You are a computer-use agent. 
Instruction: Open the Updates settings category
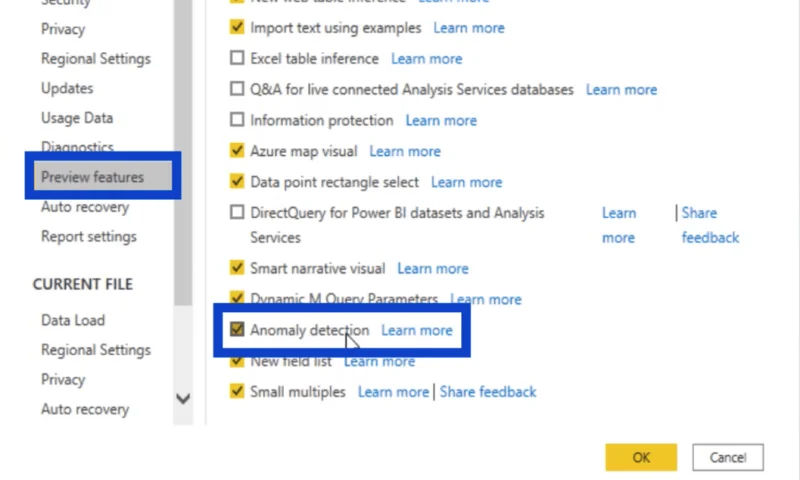point(67,88)
